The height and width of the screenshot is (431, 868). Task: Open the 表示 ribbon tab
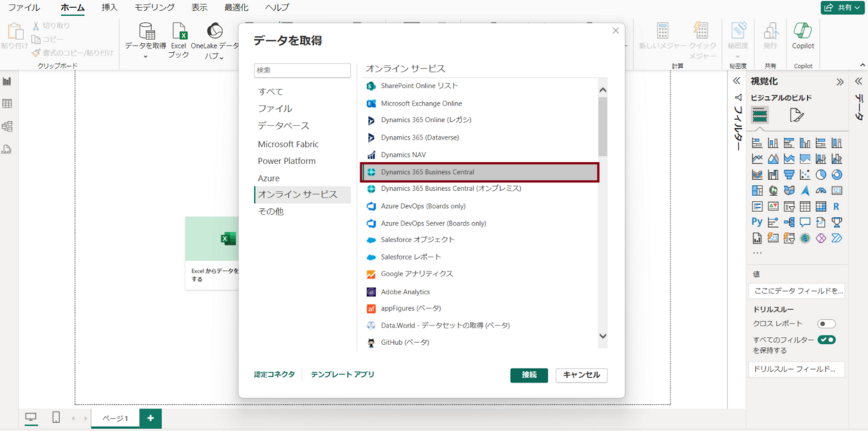point(199,8)
